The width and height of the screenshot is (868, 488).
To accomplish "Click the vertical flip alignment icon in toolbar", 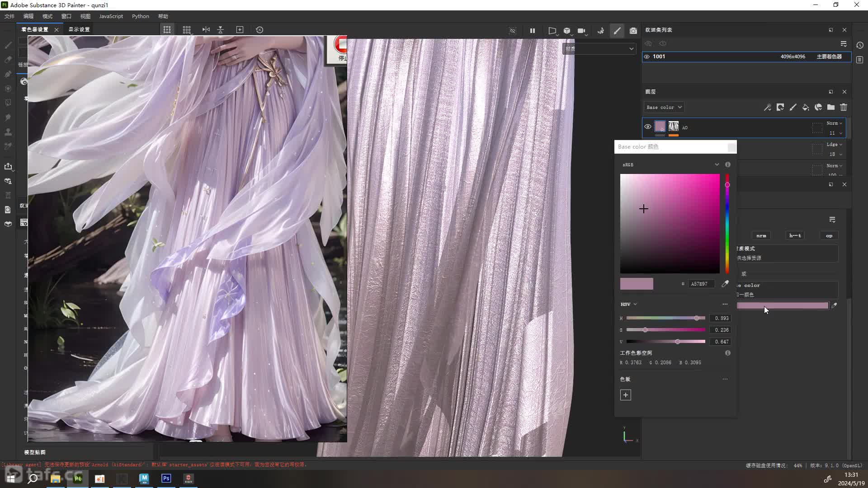I will coord(221,30).
